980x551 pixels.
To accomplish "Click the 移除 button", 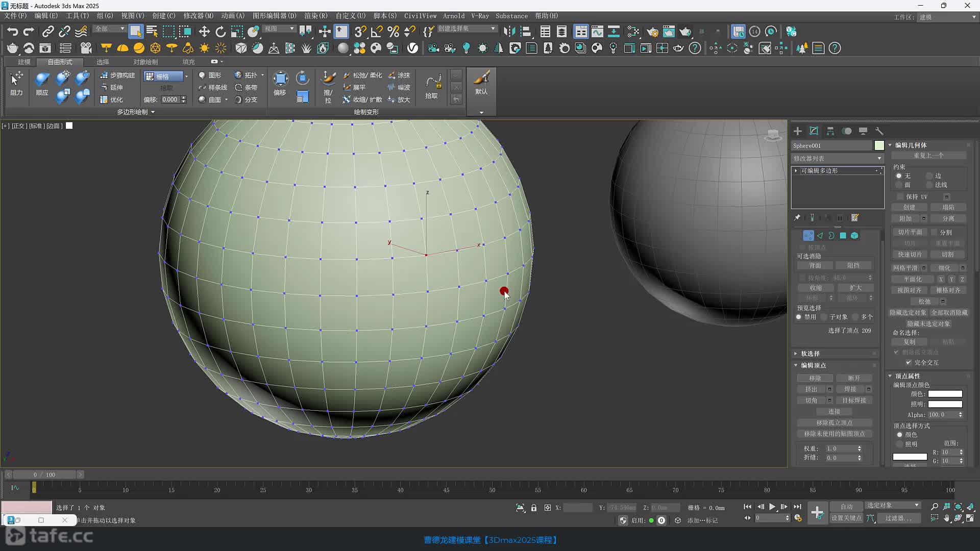I will point(815,378).
